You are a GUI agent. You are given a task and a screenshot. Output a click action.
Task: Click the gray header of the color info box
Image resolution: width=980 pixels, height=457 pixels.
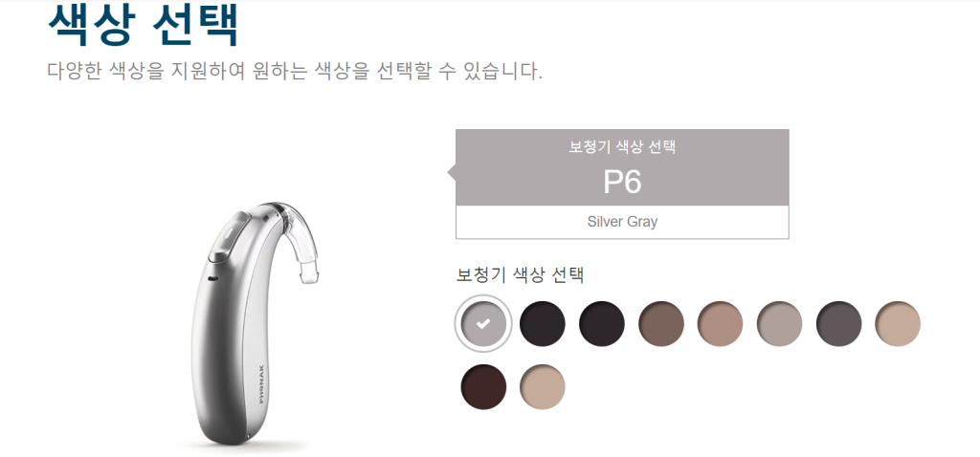(622, 167)
